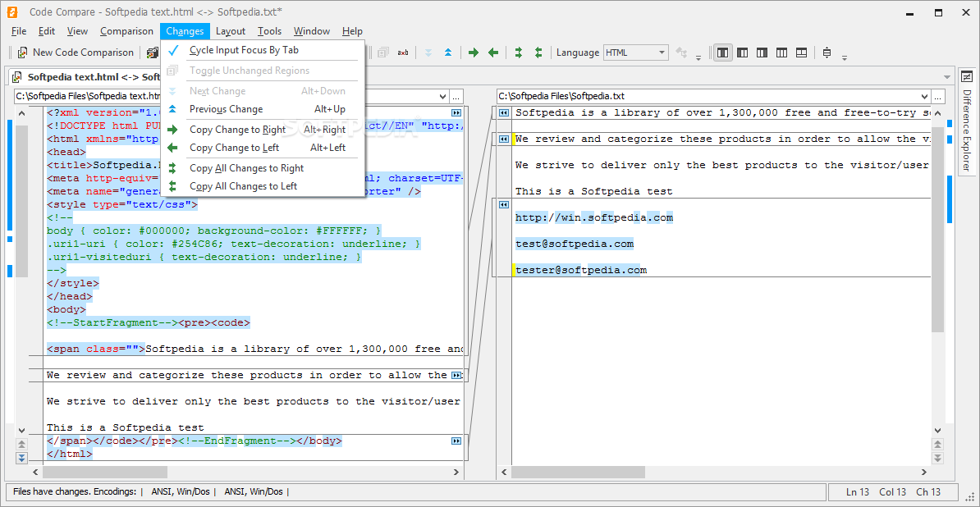Image resolution: width=980 pixels, height=507 pixels.
Task: Copy block left above 'http://win.softpedia.com' in right pane
Action: (x=503, y=205)
